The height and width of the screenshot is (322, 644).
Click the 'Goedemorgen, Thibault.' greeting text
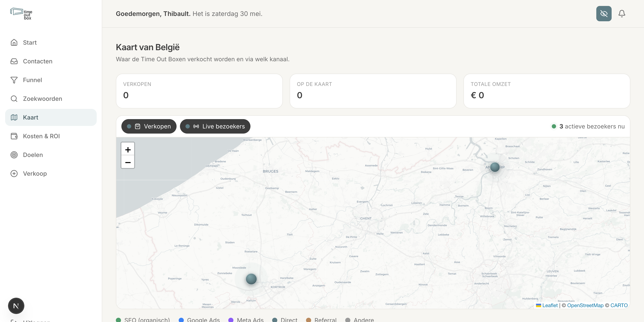(153, 14)
